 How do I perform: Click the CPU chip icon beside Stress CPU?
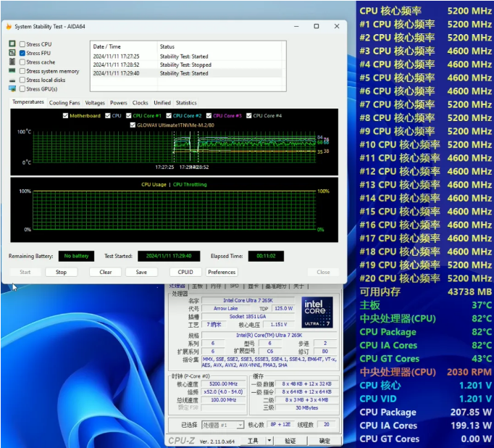12,44
